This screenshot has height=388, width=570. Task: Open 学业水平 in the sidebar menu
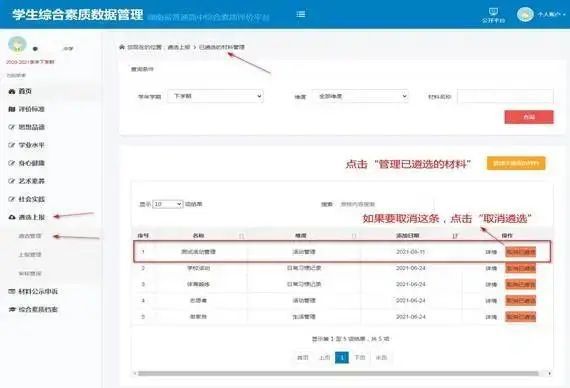click(32, 145)
